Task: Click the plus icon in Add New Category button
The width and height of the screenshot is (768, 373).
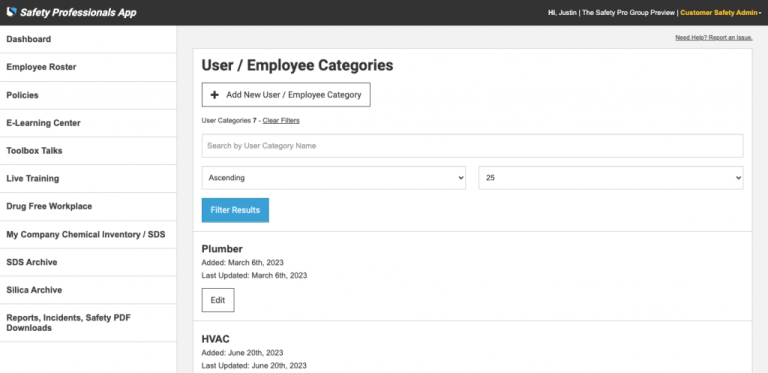Action: [x=215, y=95]
